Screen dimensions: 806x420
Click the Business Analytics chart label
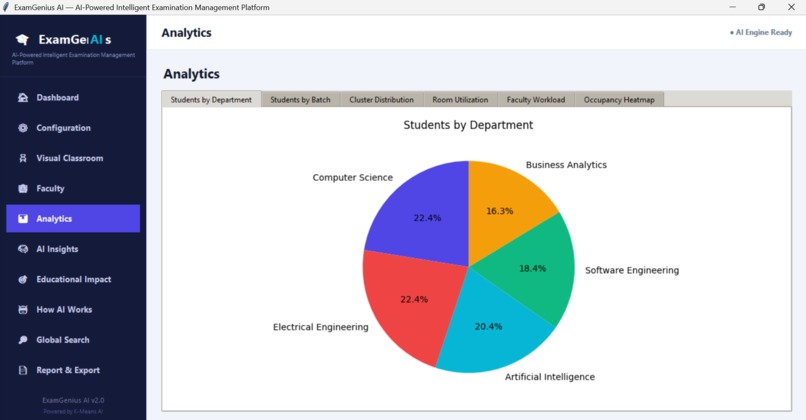pyautogui.click(x=566, y=165)
